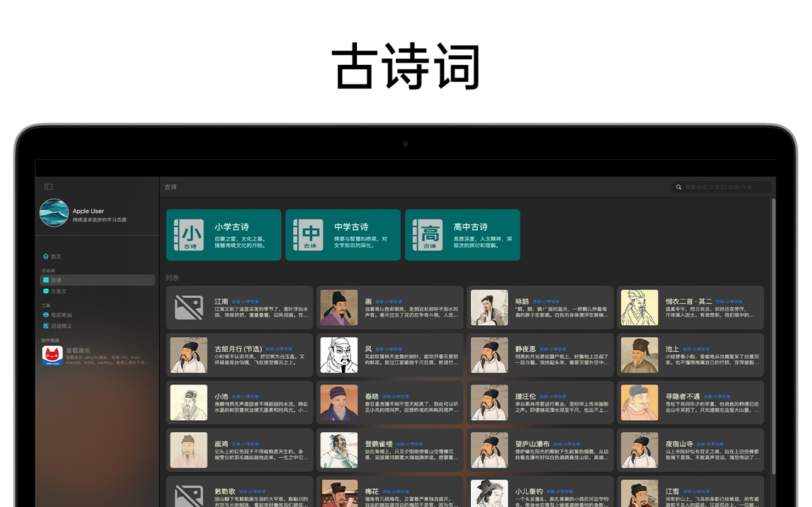Click the portrait thumbnail on 咏鹅 card

(489, 308)
